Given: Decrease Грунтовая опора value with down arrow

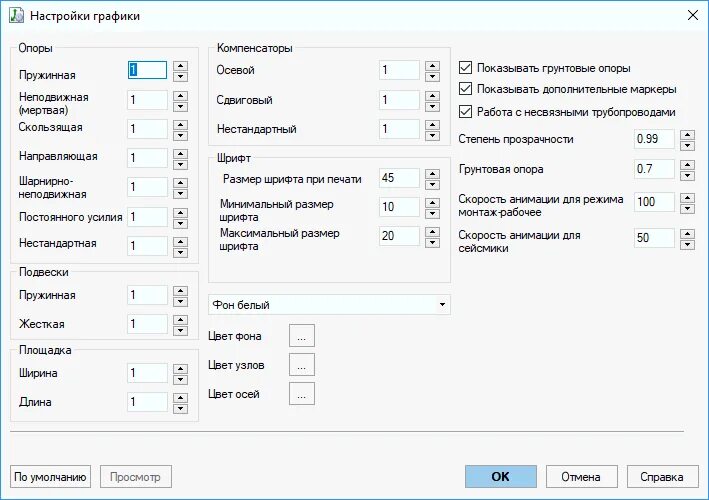Looking at the screenshot, I should 687,175.
